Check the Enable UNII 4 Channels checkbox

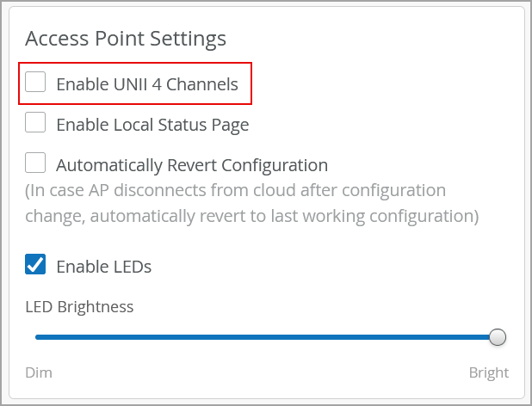[x=35, y=83]
